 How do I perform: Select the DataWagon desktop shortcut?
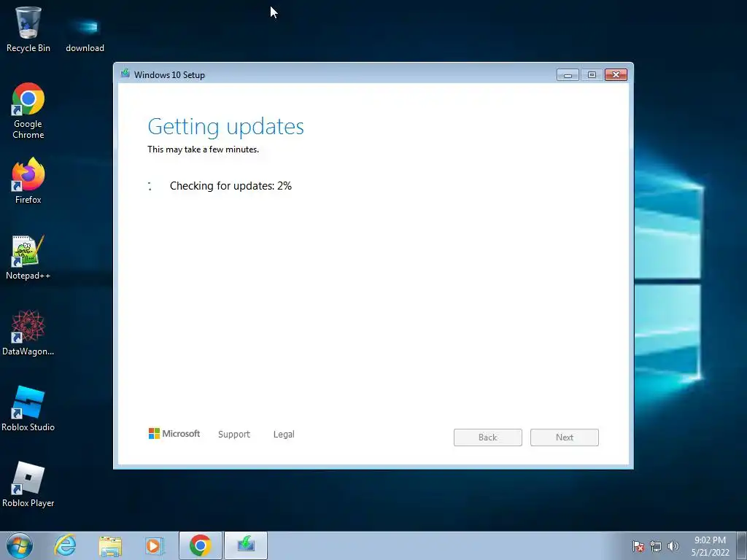[28, 332]
